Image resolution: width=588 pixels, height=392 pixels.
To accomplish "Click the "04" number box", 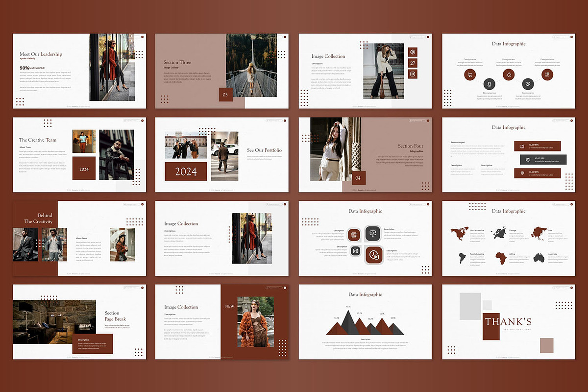I will [358, 178].
